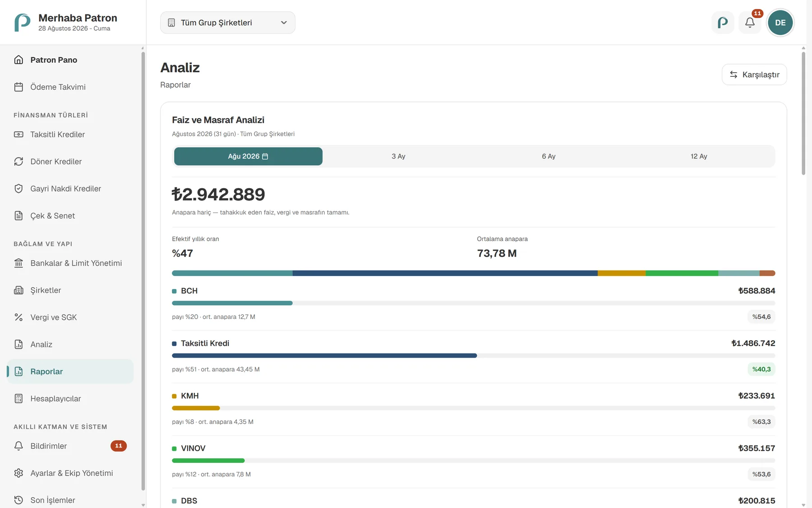Click the VINOV progress bar
The image size is (812, 508).
(474, 461)
